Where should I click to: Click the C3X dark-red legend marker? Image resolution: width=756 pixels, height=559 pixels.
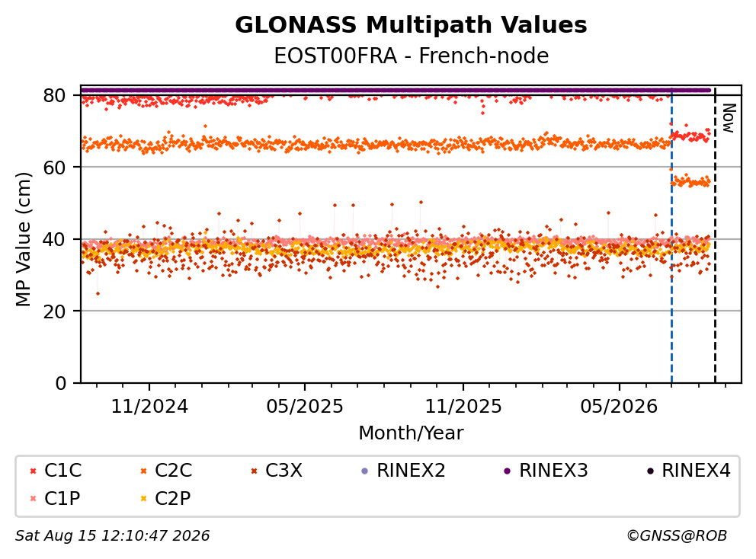(x=254, y=471)
